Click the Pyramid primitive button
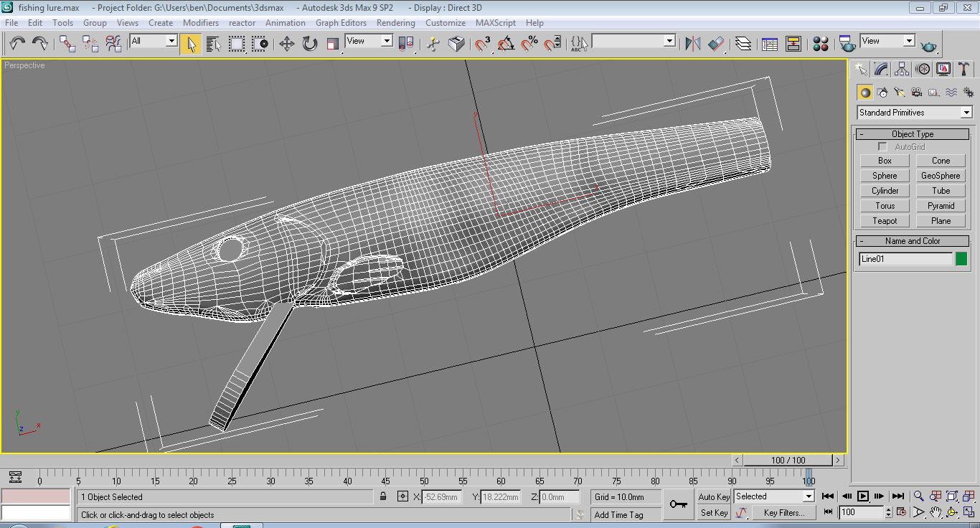The image size is (980, 528). coord(941,206)
